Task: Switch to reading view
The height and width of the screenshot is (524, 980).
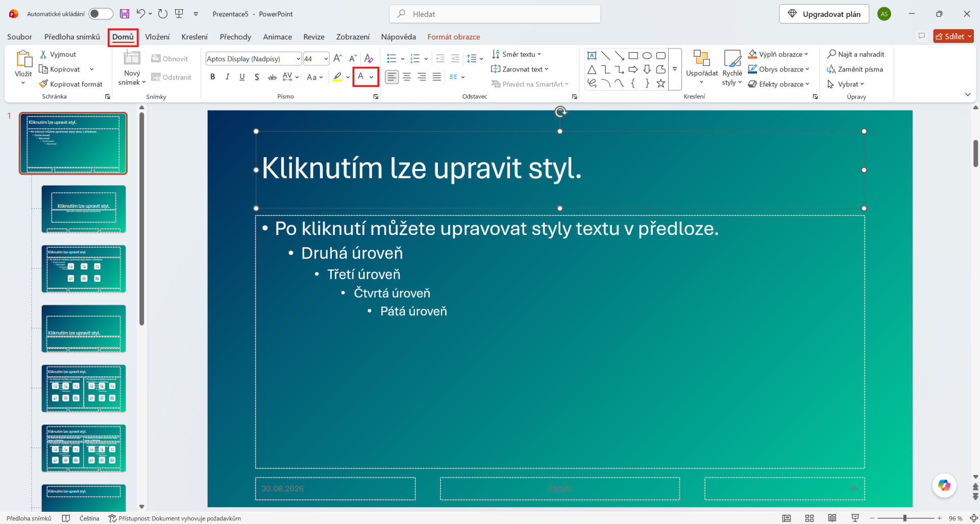Action: point(832,518)
